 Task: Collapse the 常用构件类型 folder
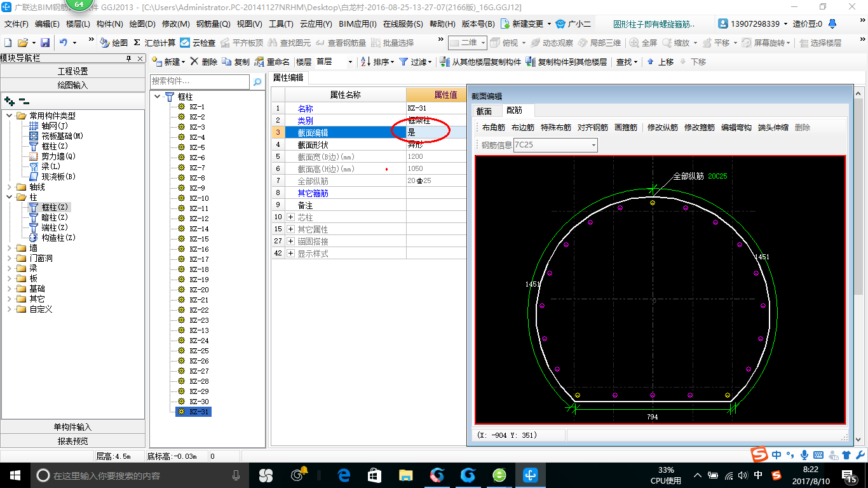point(10,116)
